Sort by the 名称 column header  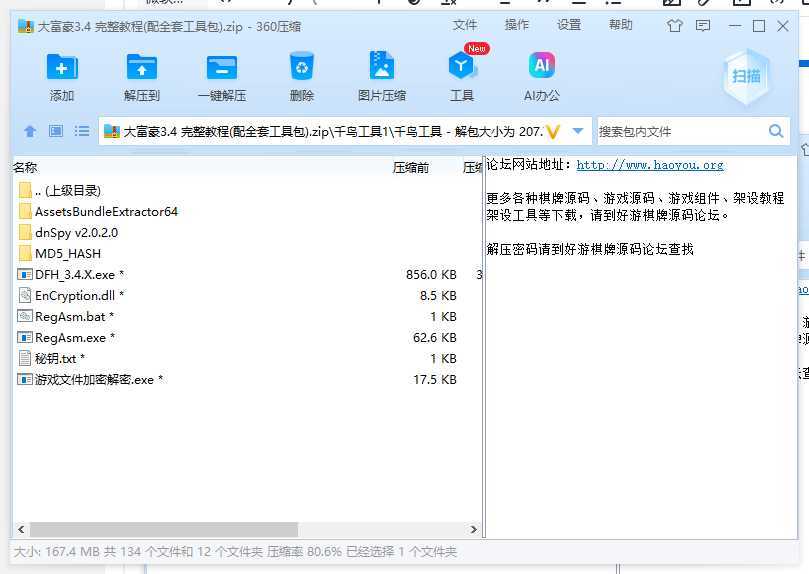pos(25,168)
